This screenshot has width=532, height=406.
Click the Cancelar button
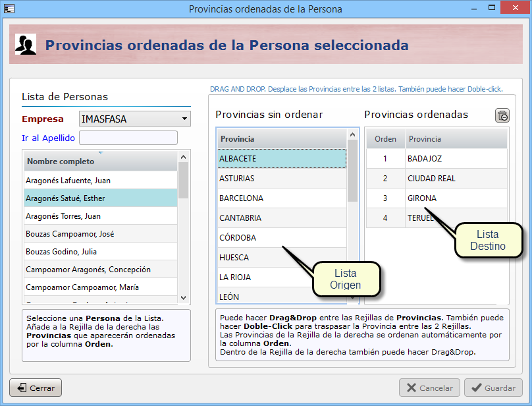(429, 388)
